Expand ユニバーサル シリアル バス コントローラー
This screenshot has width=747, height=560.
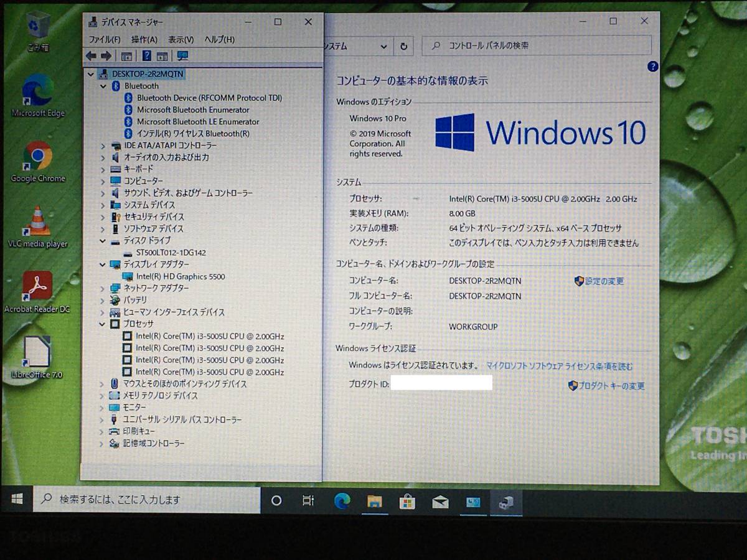pyautogui.click(x=101, y=420)
